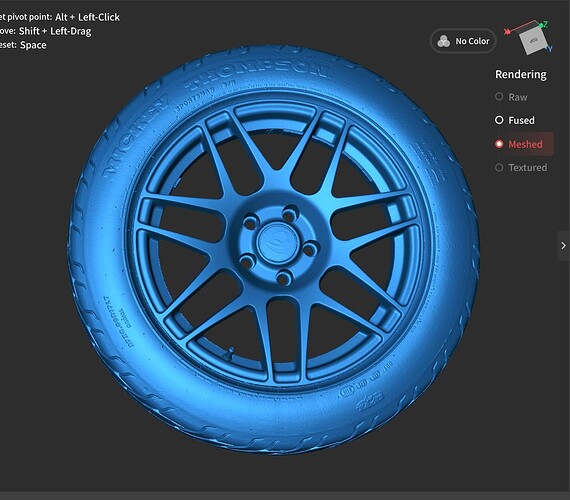This screenshot has height=500, width=570.
Task: Click the MICKEY lettering on the tire sidewall
Action: 136,137
